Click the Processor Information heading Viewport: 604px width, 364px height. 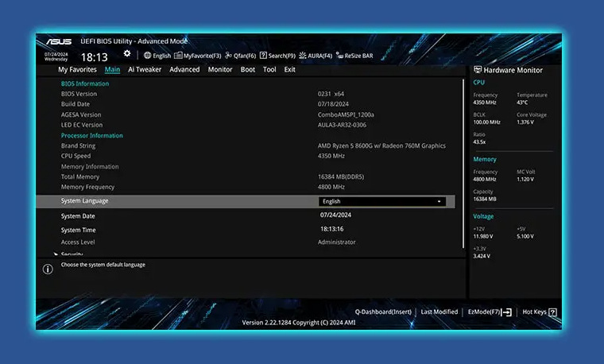click(91, 136)
